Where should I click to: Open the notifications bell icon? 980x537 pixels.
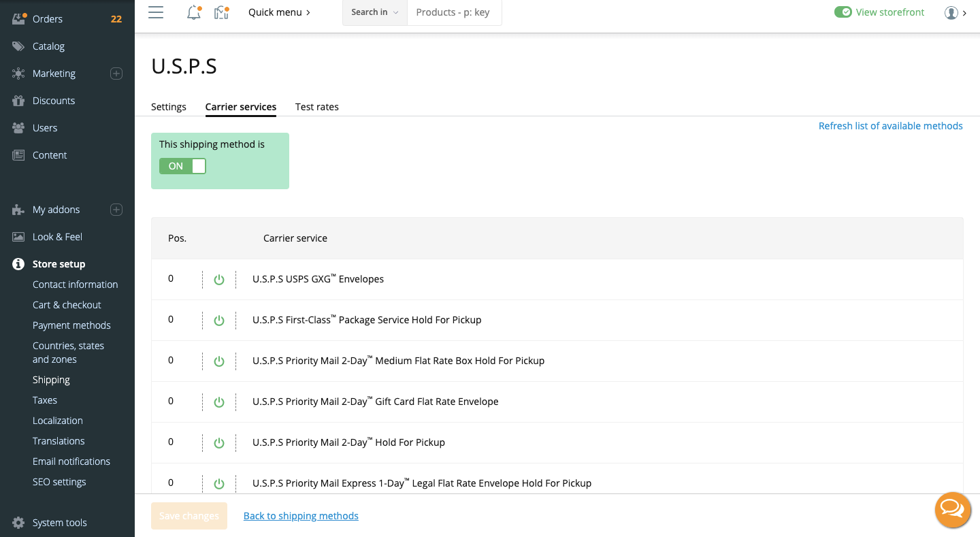tap(194, 12)
